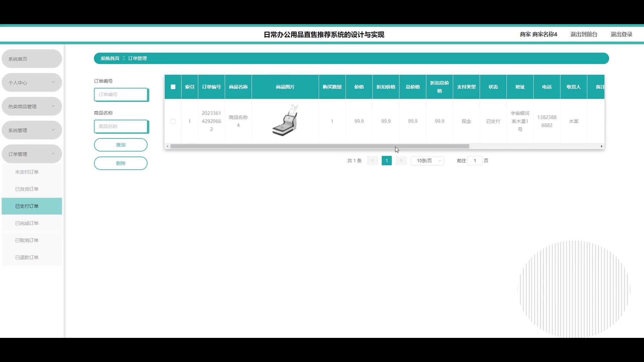Check the first order row checkbox
Viewport: 644px width, 362px height.
coord(173,121)
